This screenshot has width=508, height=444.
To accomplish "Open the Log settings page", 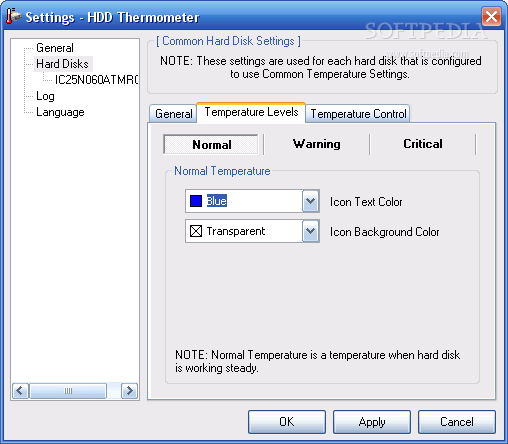I will point(45,96).
